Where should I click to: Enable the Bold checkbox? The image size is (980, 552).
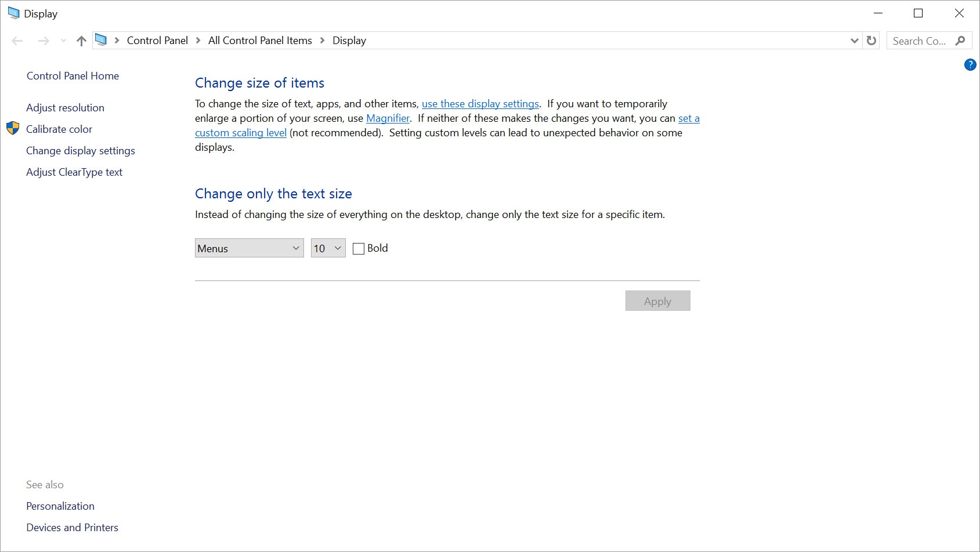(x=359, y=249)
